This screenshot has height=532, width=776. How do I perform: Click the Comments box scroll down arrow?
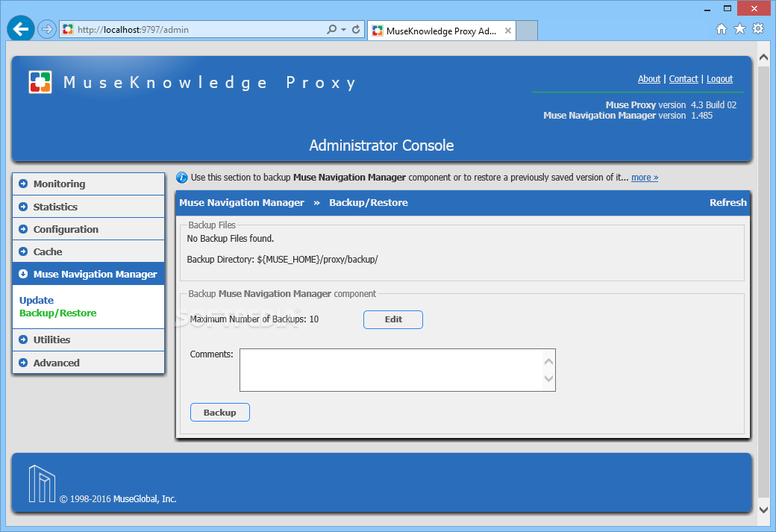click(548, 378)
